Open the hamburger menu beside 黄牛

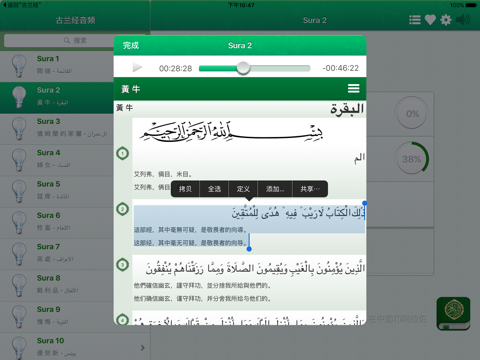click(x=354, y=89)
